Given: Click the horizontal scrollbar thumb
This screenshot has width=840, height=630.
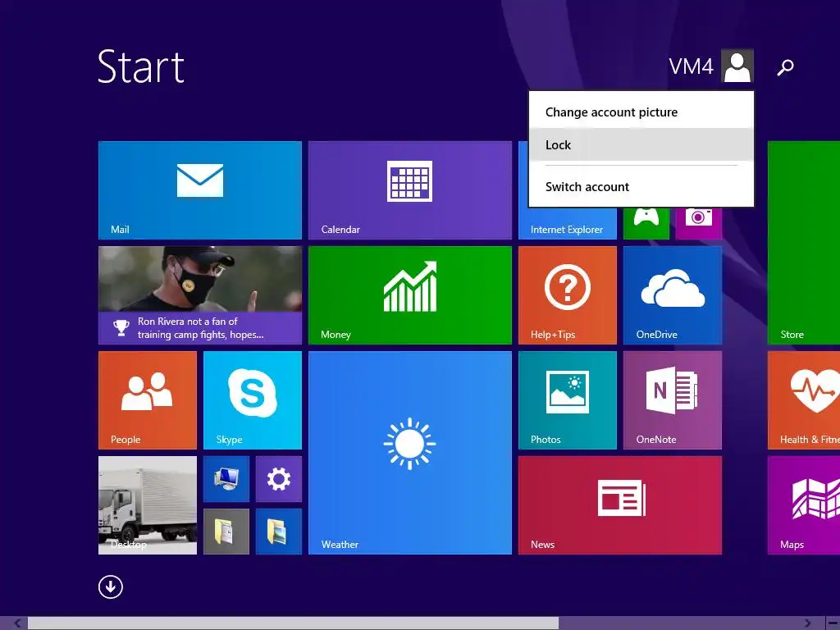Looking at the screenshot, I should click(293, 623).
